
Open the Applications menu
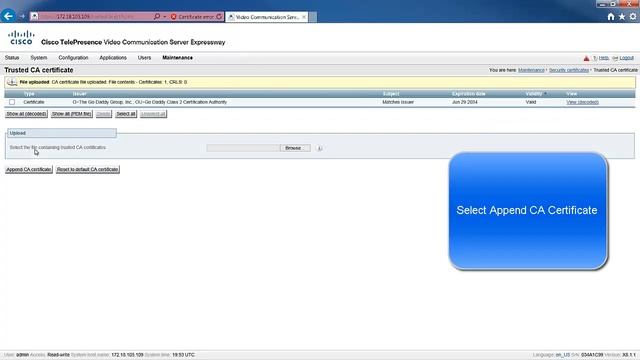[113, 58]
